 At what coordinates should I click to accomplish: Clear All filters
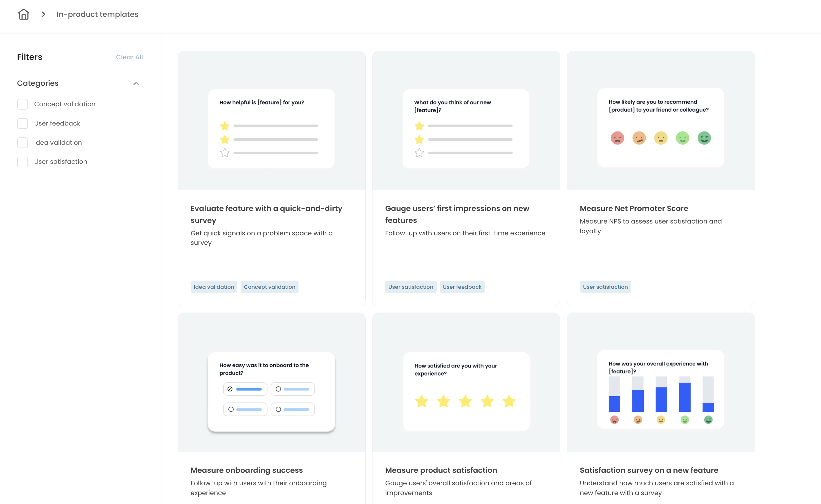(x=130, y=57)
